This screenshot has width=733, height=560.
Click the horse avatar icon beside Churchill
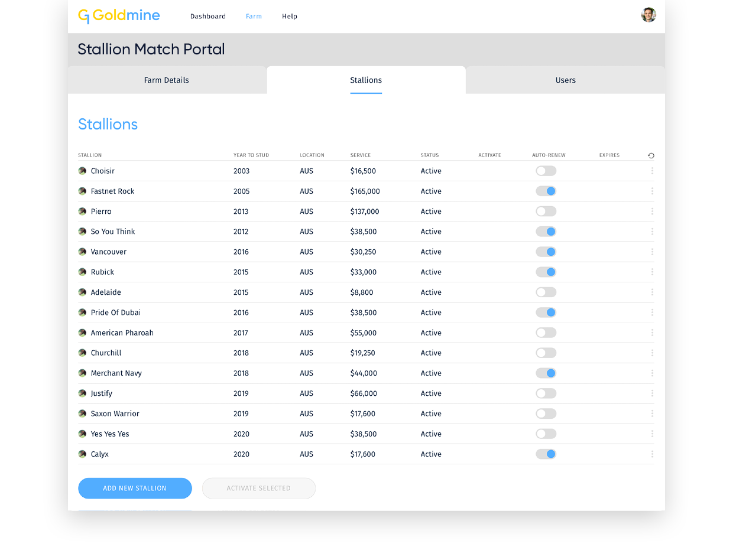click(82, 353)
